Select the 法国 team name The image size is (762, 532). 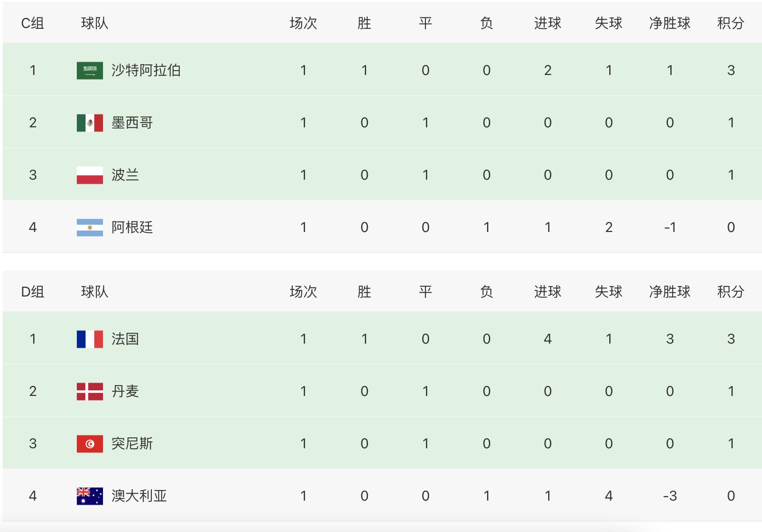click(x=125, y=339)
